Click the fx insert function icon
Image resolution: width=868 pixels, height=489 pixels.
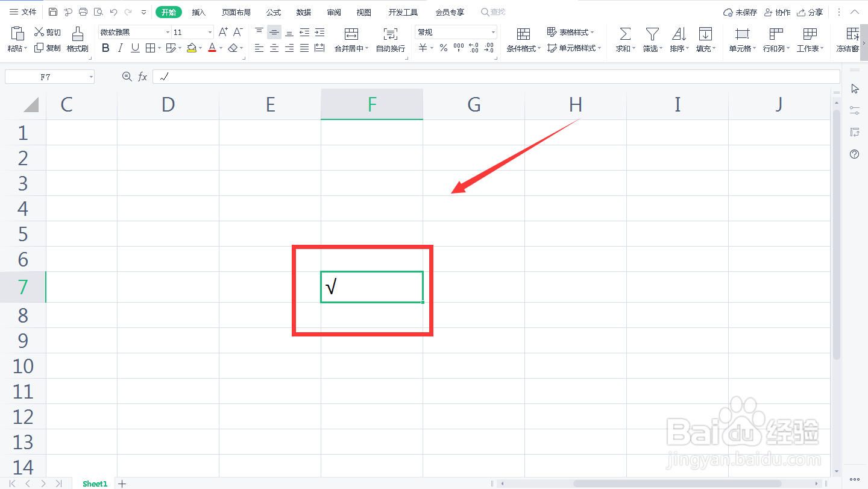coord(143,77)
